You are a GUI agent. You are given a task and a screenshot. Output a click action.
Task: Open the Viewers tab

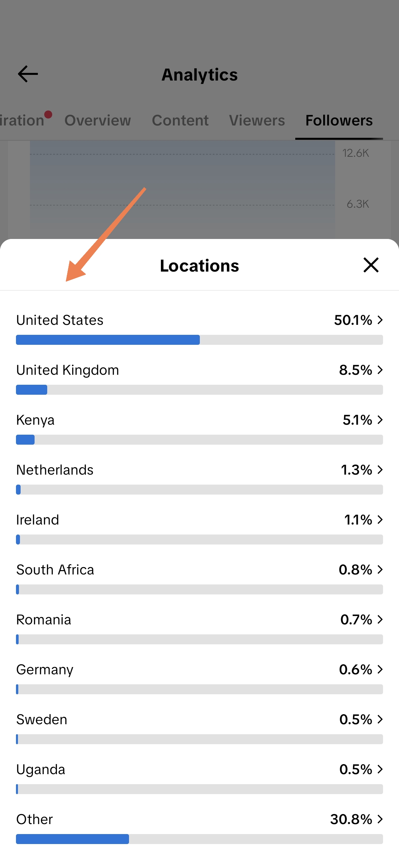tap(257, 120)
